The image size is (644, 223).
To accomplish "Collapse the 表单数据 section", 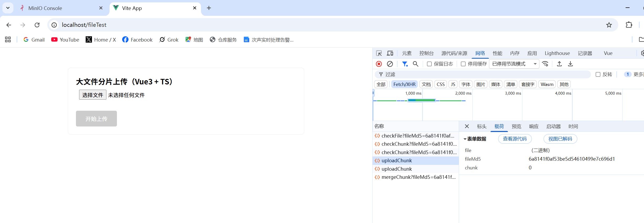I will 475,139.
